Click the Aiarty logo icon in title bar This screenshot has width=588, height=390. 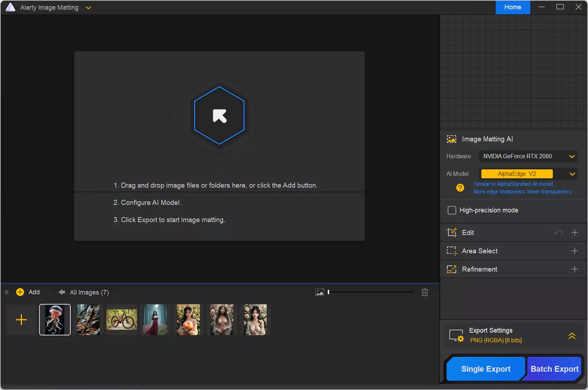pyautogui.click(x=10, y=7)
